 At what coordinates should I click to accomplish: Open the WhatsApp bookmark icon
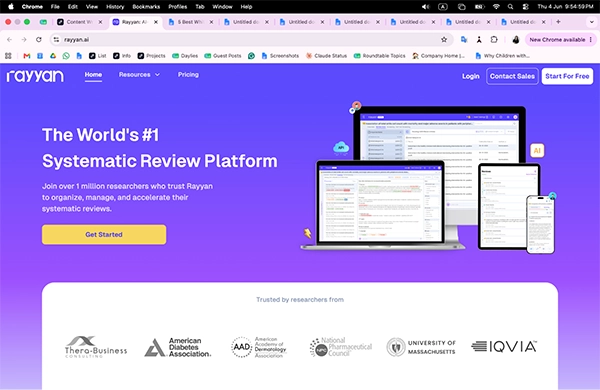(x=66, y=56)
